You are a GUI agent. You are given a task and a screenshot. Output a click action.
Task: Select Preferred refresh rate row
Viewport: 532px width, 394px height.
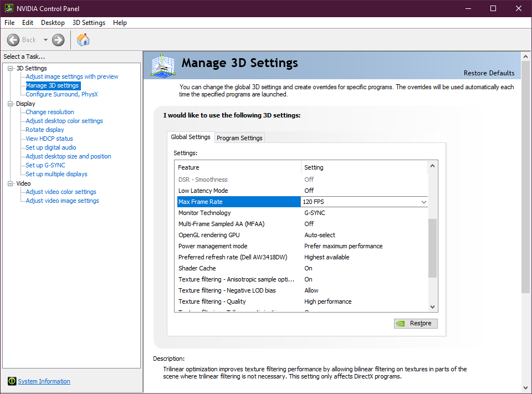pyautogui.click(x=303, y=257)
